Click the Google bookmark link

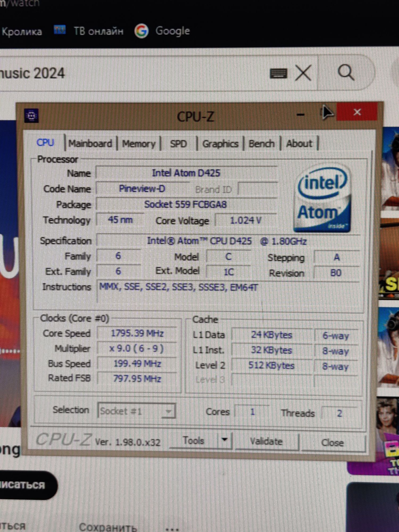[x=173, y=31]
